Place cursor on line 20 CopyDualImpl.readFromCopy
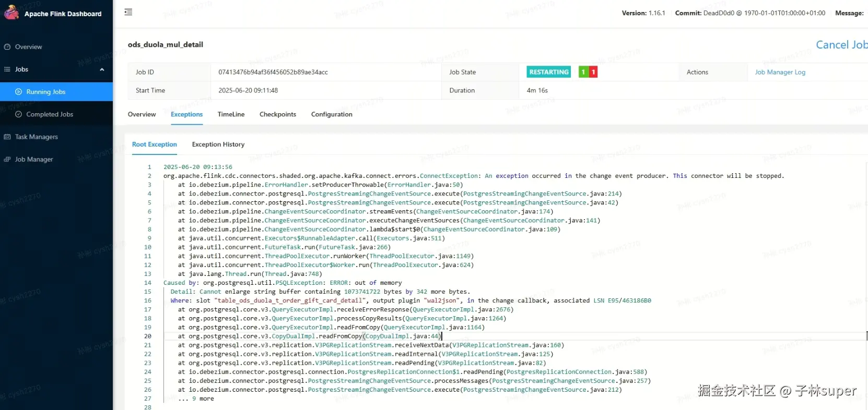Screen dimensions: 868x410 click(310, 336)
